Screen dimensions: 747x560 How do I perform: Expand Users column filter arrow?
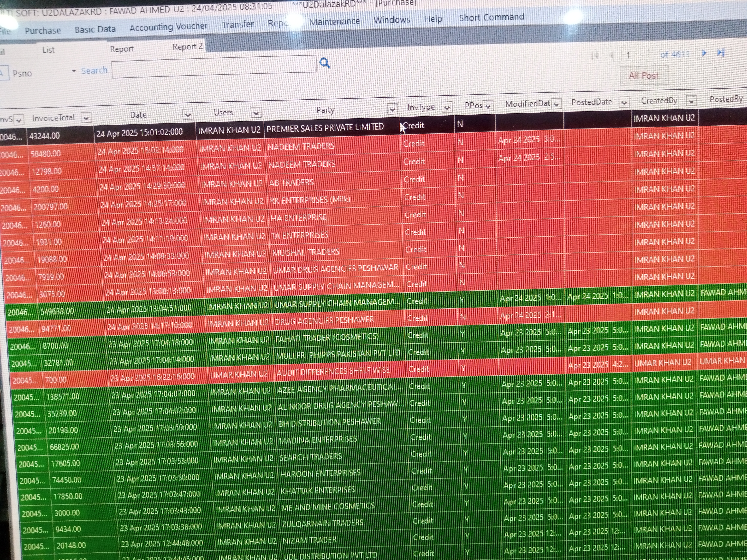256,112
